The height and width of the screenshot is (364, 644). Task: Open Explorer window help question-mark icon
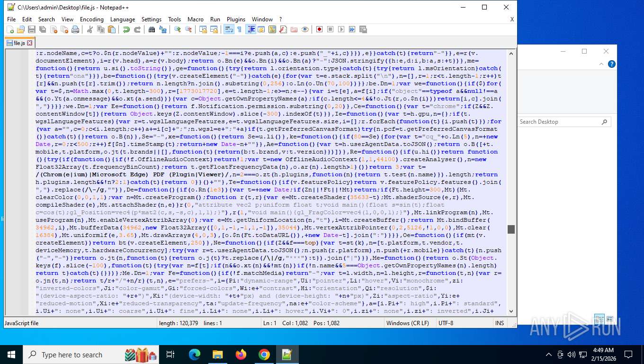(611, 64)
